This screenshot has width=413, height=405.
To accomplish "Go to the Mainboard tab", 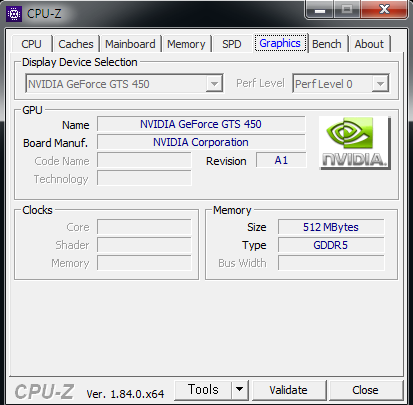I will [x=130, y=44].
